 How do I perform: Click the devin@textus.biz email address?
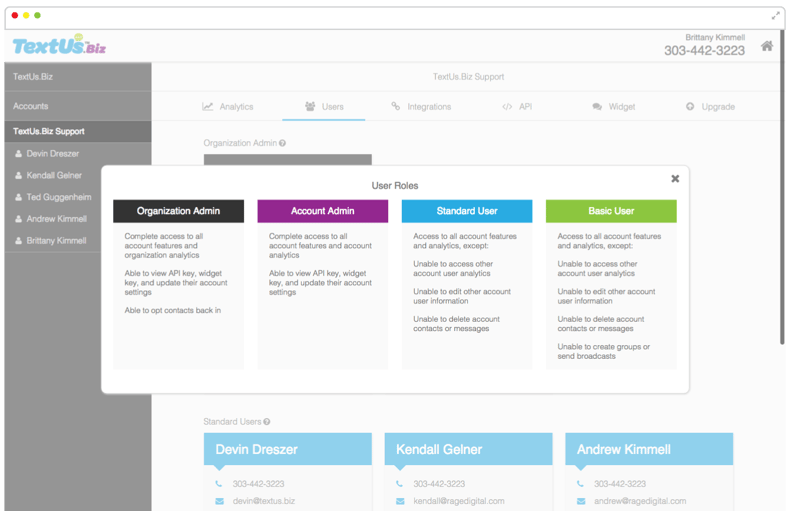coord(264,501)
